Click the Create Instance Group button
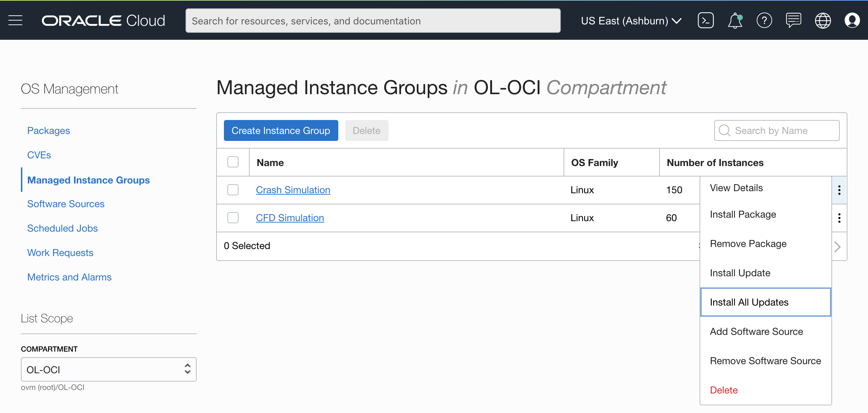This screenshot has height=413, width=868. pyautogui.click(x=281, y=130)
